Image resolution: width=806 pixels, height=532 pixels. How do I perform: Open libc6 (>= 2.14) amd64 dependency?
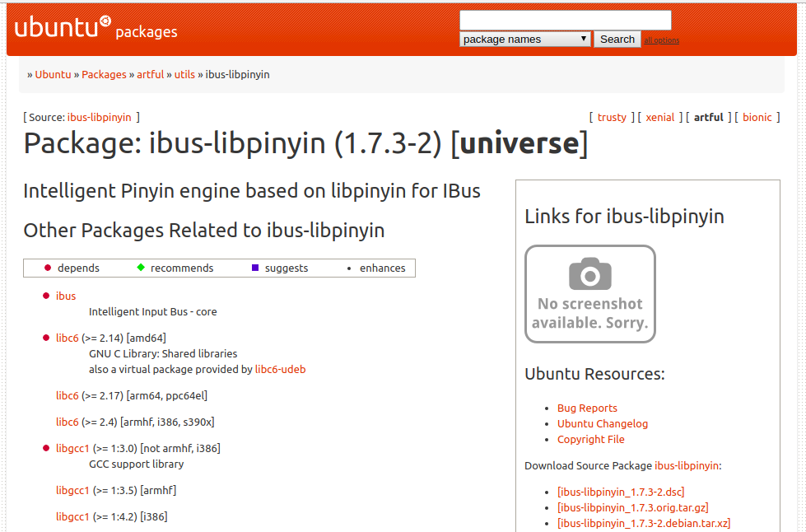click(x=68, y=338)
